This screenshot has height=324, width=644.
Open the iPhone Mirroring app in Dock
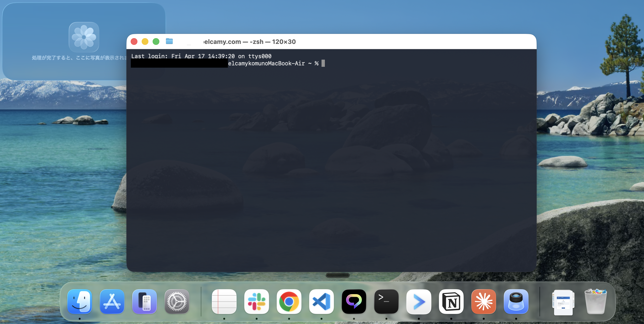(x=145, y=301)
